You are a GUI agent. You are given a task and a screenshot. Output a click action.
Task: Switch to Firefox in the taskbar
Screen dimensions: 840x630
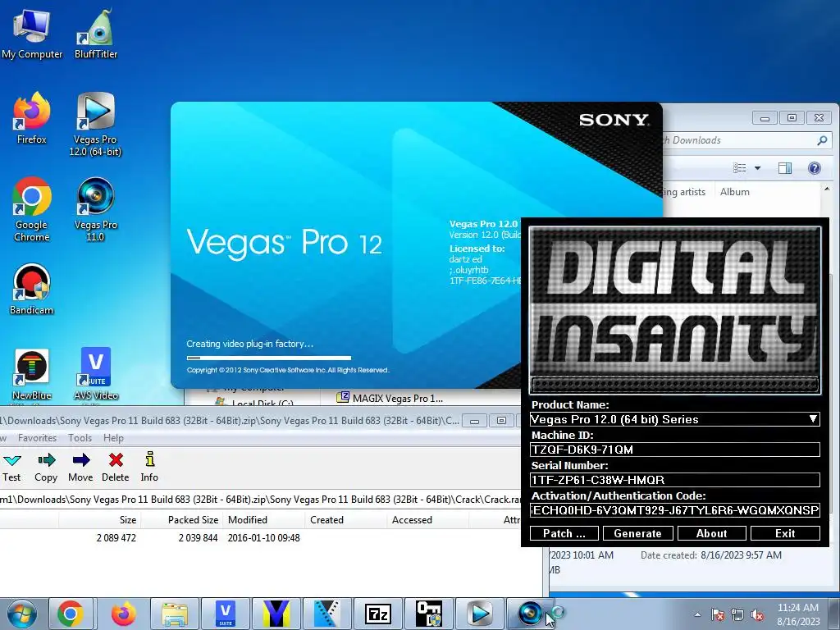click(x=123, y=614)
